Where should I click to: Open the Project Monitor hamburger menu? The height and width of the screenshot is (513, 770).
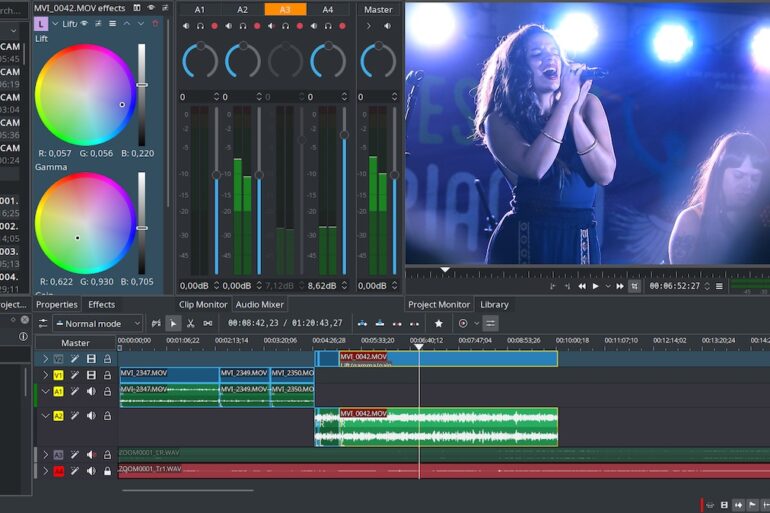point(718,286)
